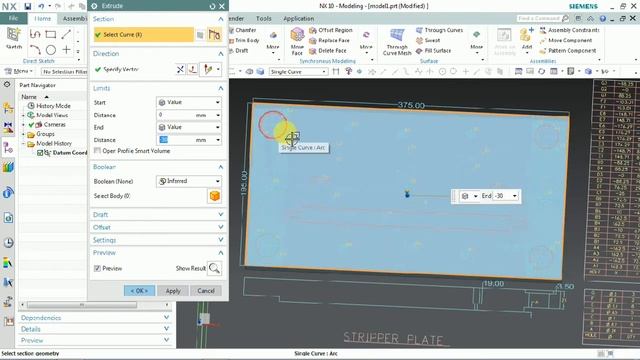Image resolution: width=640 pixels, height=360 pixels.
Task: Click the Select Body cube icon
Action: [x=215, y=196]
